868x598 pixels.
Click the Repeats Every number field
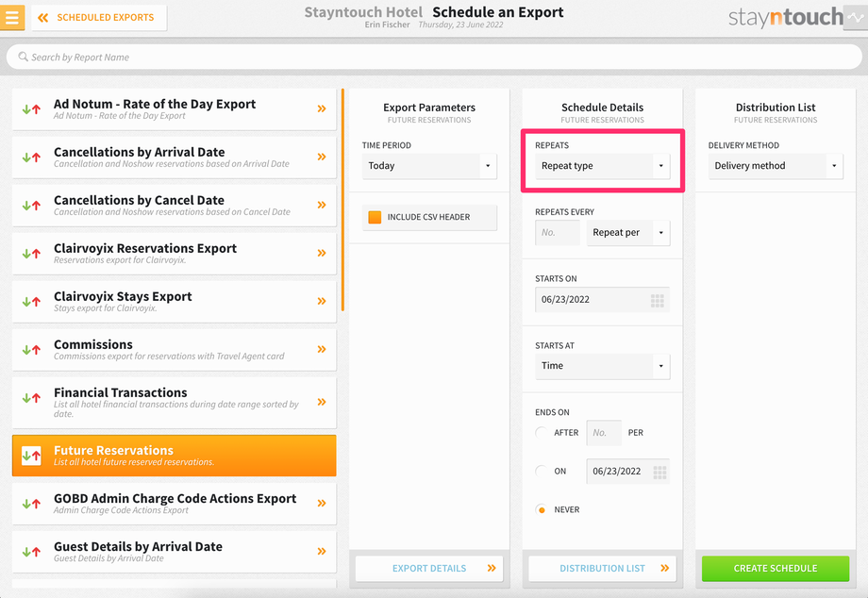pyautogui.click(x=558, y=233)
